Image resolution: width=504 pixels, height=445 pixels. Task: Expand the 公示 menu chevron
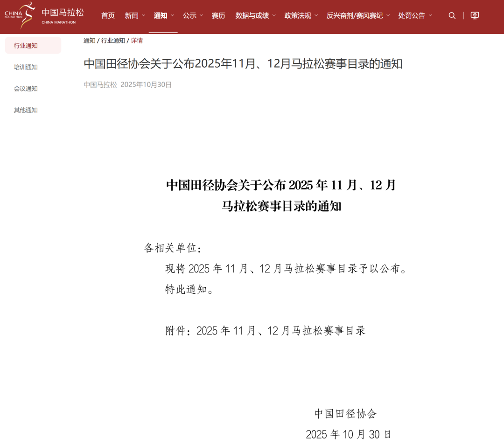(x=201, y=15)
